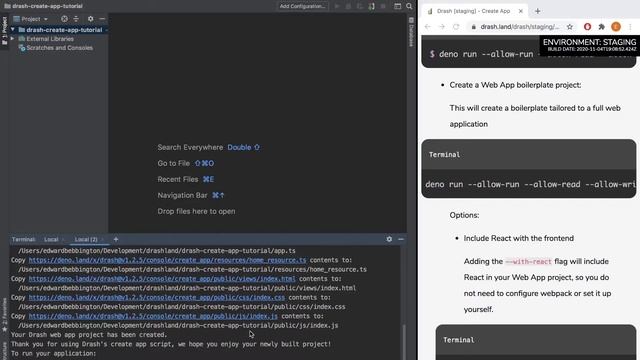The height and width of the screenshot is (360, 640).
Task: Click 'Your Drash web app project has been created.' line
Action: (x=89, y=335)
